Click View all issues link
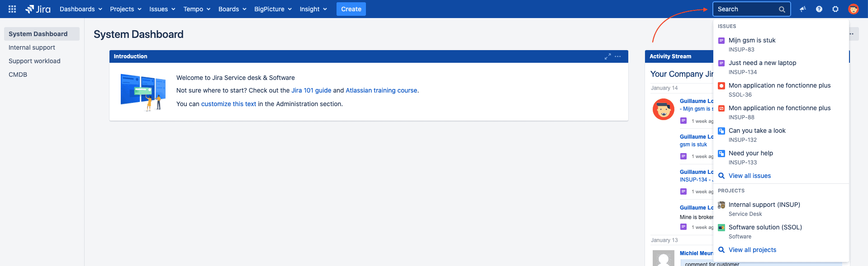868x266 pixels. pyautogui.click(x=749, y=176)
